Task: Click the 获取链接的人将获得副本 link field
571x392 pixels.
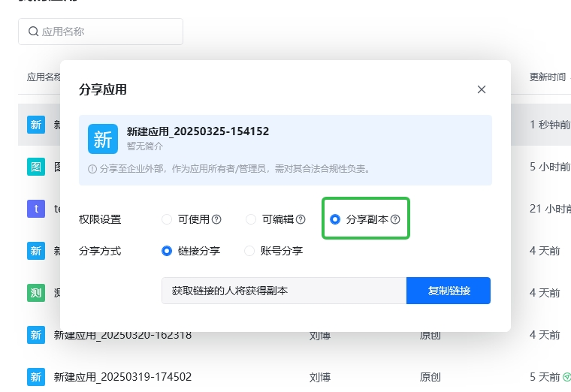Action: point(284,291)
